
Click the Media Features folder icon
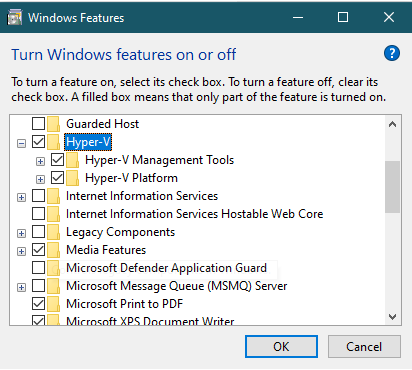click(x=53, y=250)
